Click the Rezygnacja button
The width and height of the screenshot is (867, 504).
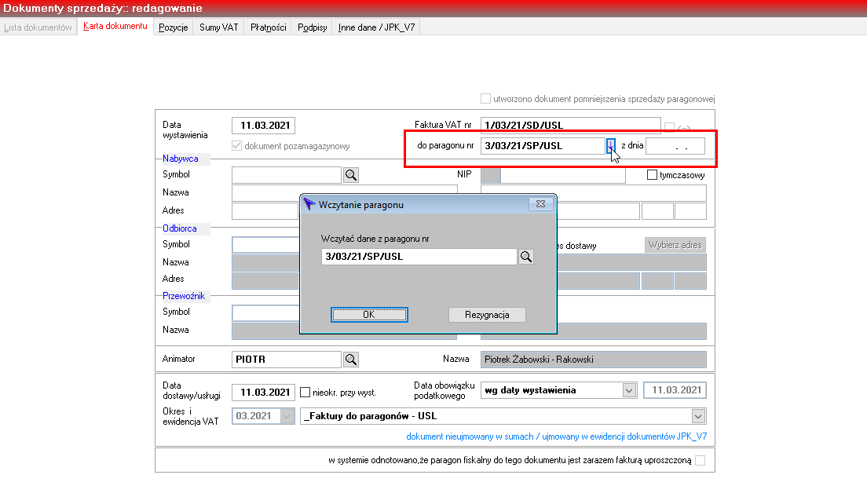[x=487, y=315]
